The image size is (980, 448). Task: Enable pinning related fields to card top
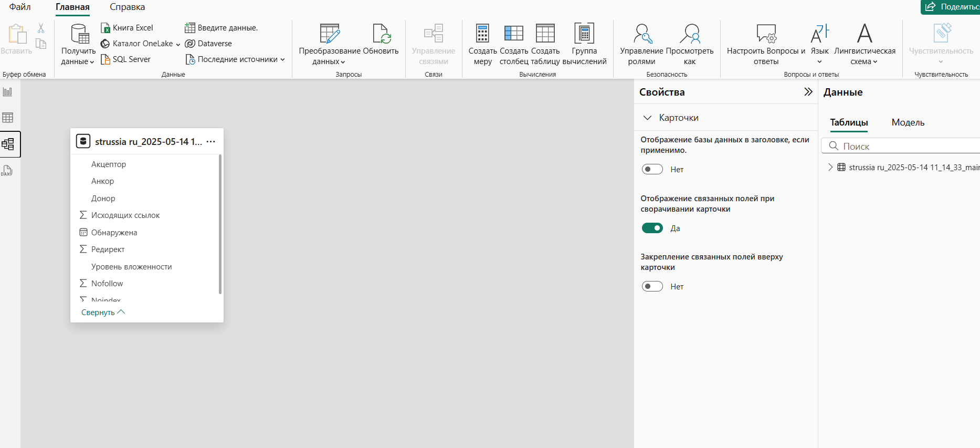coord(652,286)
